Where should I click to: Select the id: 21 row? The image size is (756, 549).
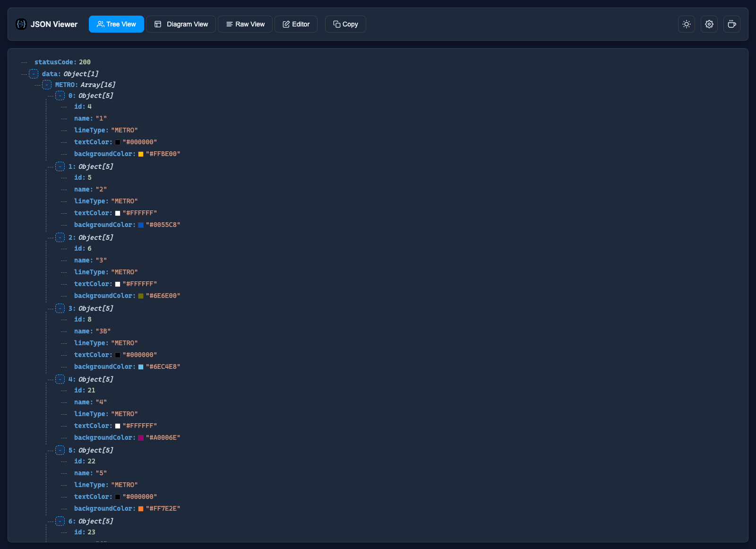(85, 390)
